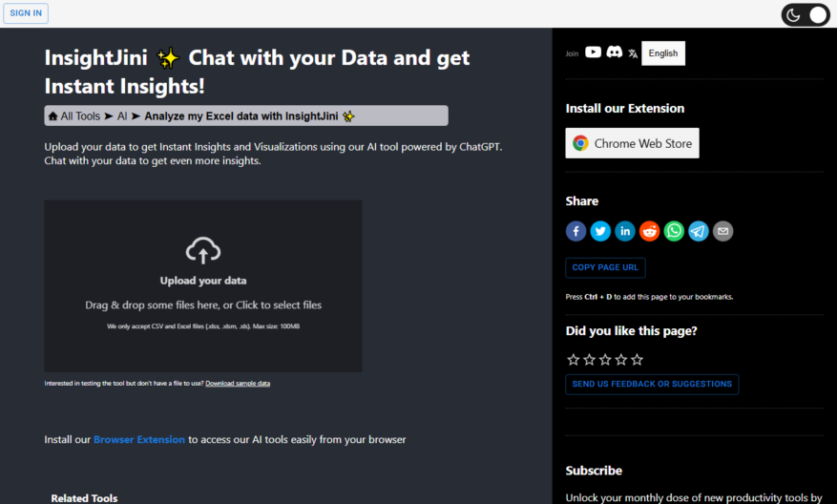Click the Chrome logo icon
Viewport: 837px width, 504px height.
click(581, 143)
